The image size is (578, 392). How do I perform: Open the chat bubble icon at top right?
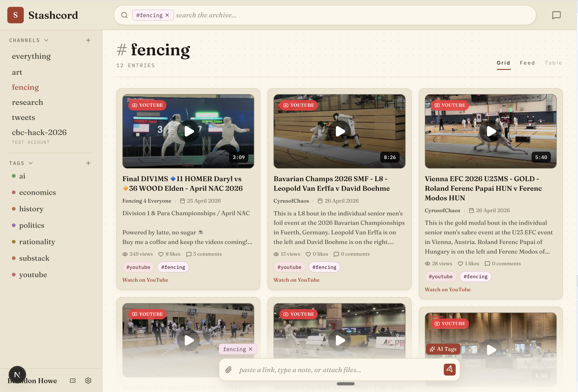click(x=556, y=15)
